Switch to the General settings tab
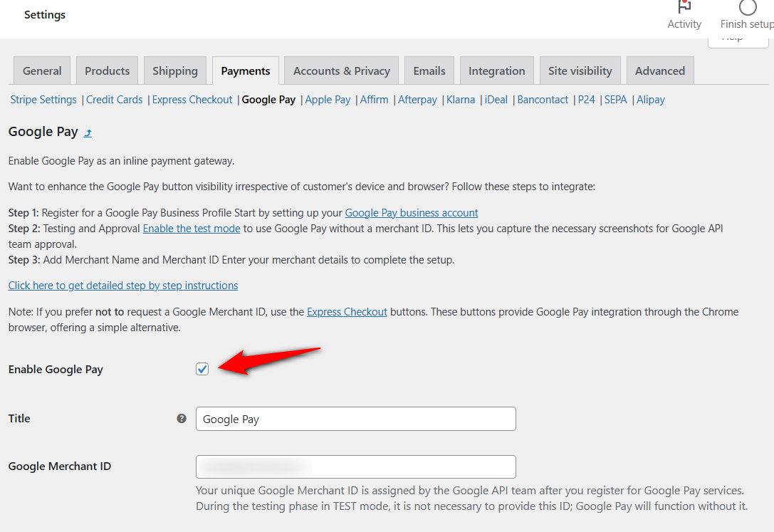774x532 pixels. [x=41, y=71]
